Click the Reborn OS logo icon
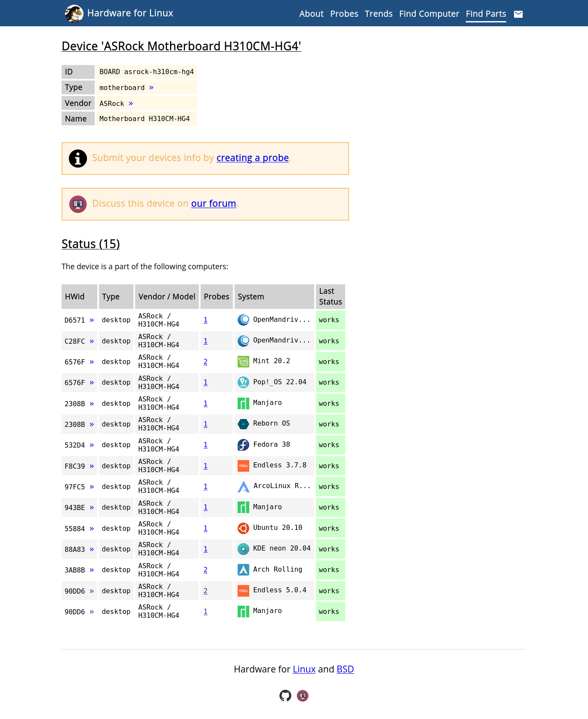Image resolution: width=588 pixels, height=719 pixels. click(243, 424)
